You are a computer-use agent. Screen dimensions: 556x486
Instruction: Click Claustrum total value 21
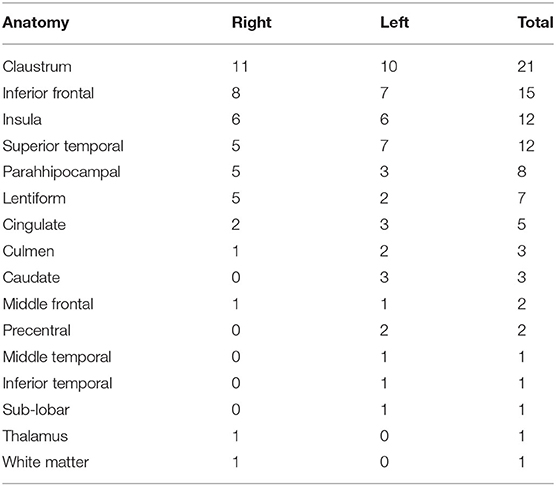click(x=526, y=67)
